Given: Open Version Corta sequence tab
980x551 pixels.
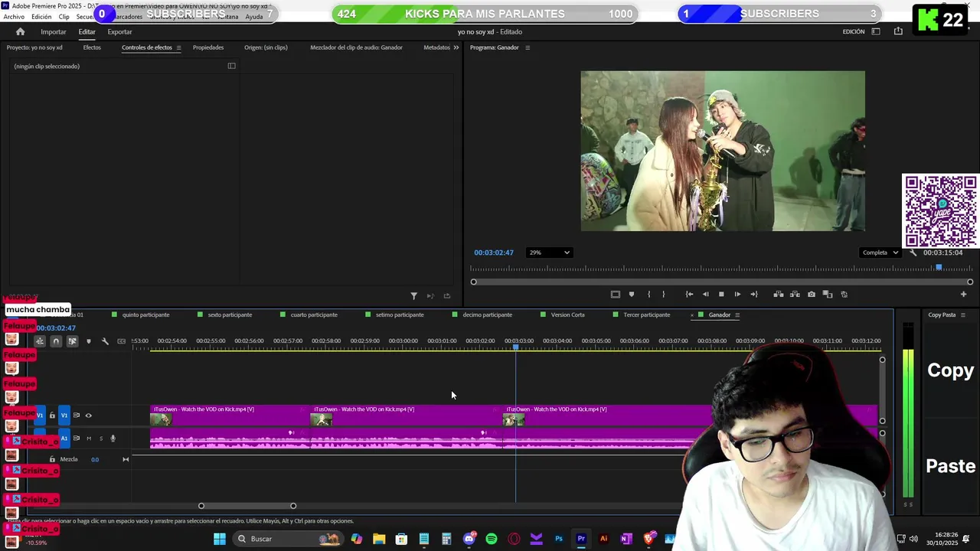Looking at the screenshot, I should click(567, 315).
